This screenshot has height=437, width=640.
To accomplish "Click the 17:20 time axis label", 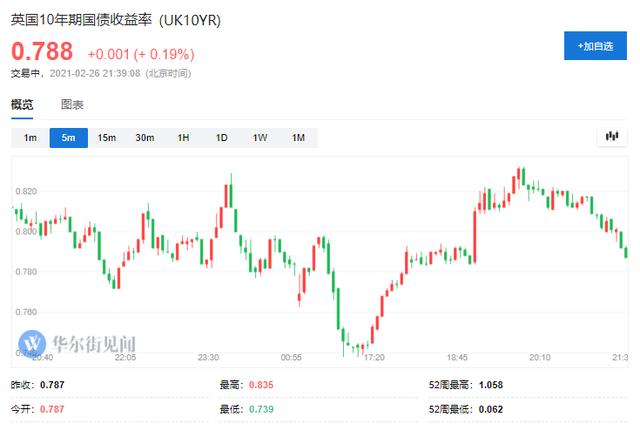I will [x=374, y=357].
